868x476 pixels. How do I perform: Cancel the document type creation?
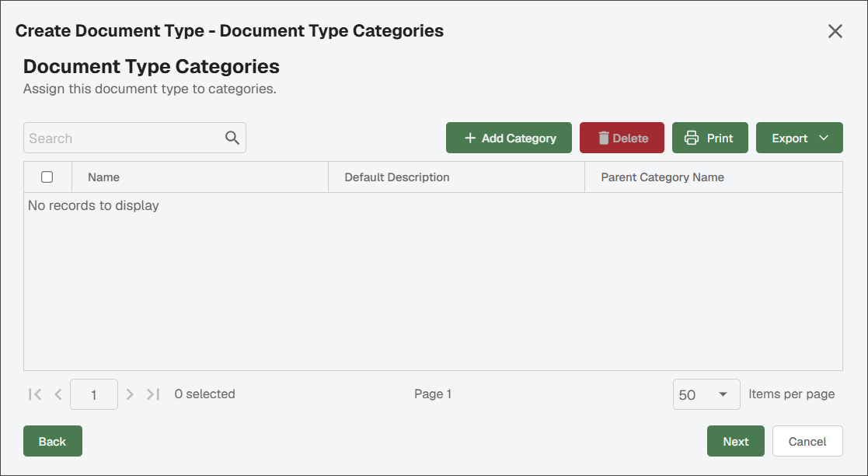click(807, 441)
